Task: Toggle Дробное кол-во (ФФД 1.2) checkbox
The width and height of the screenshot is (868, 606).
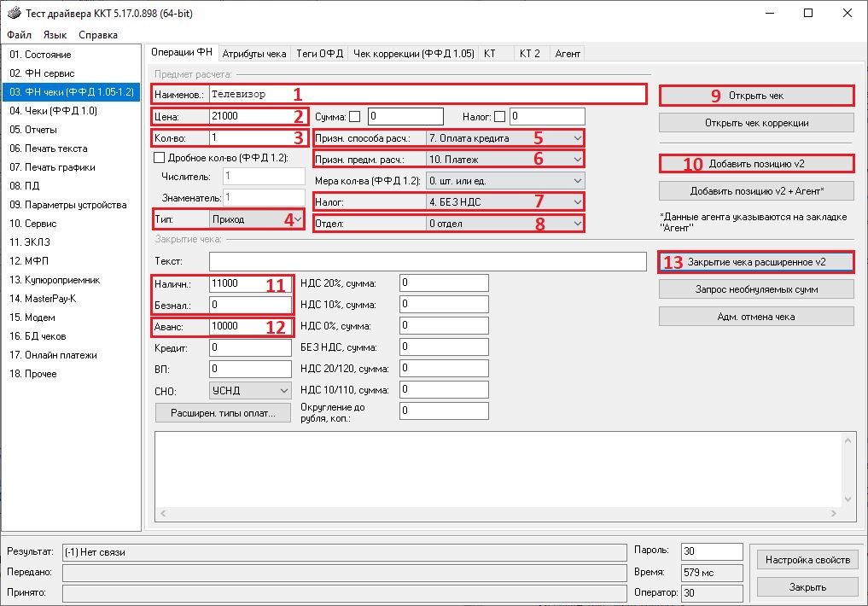Action: click(x=159, y=157)
